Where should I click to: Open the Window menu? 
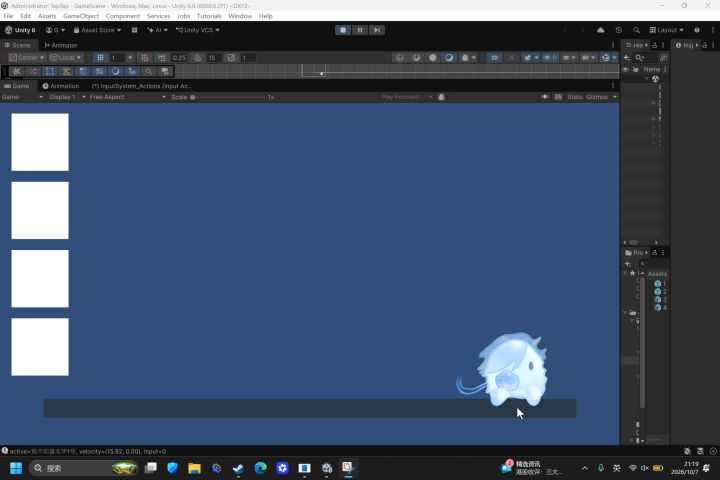click(240, 16)
